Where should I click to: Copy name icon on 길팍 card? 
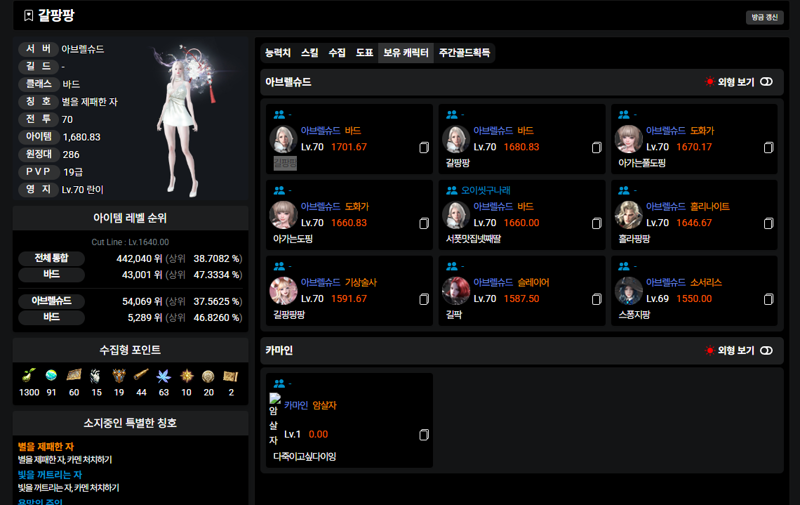point(596,299)
